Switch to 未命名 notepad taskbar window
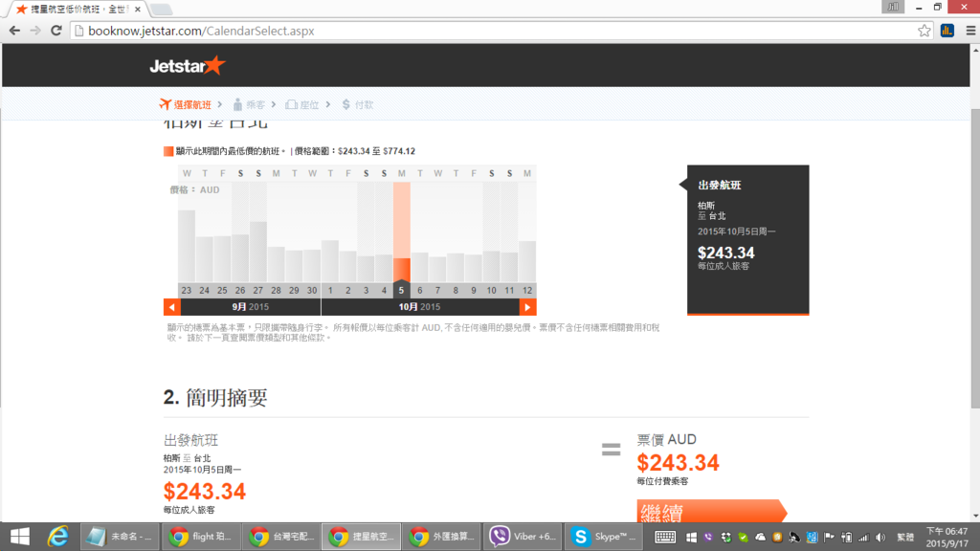The width and height of the screenshot is (980, 551). pos(120,537)
